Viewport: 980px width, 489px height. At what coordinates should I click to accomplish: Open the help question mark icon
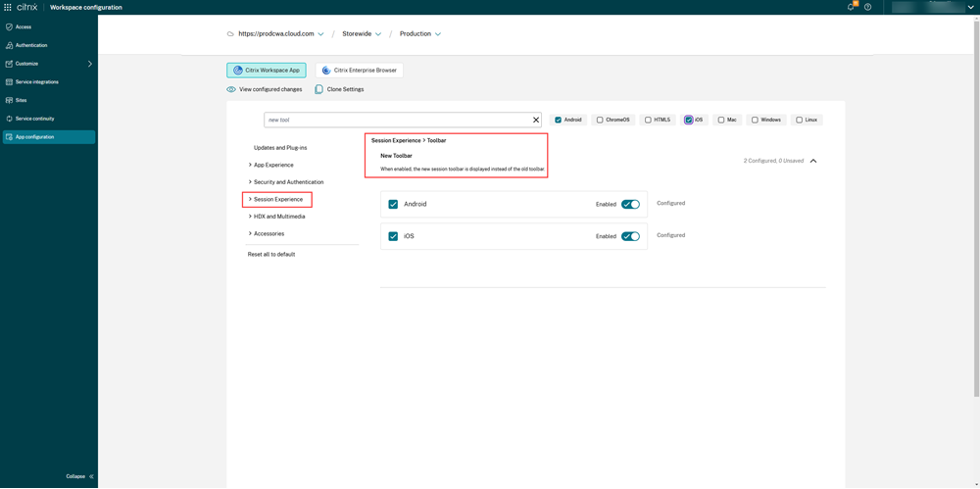(x=867, y=7)
